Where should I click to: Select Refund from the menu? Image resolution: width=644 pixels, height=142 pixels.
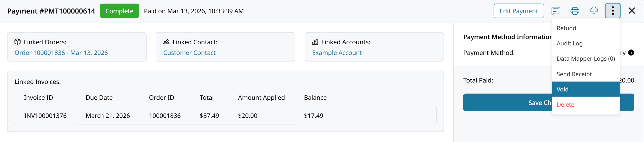point(566,28)
